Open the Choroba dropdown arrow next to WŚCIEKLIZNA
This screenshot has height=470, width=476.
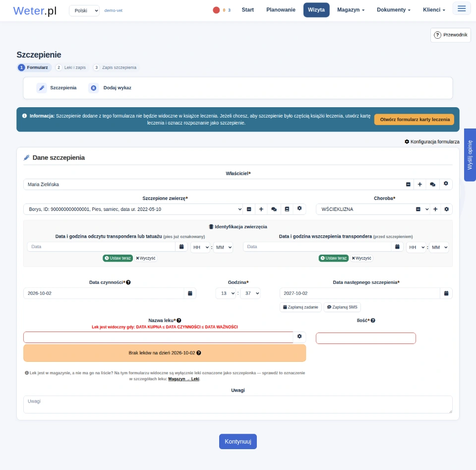click(x=427, y=209)
